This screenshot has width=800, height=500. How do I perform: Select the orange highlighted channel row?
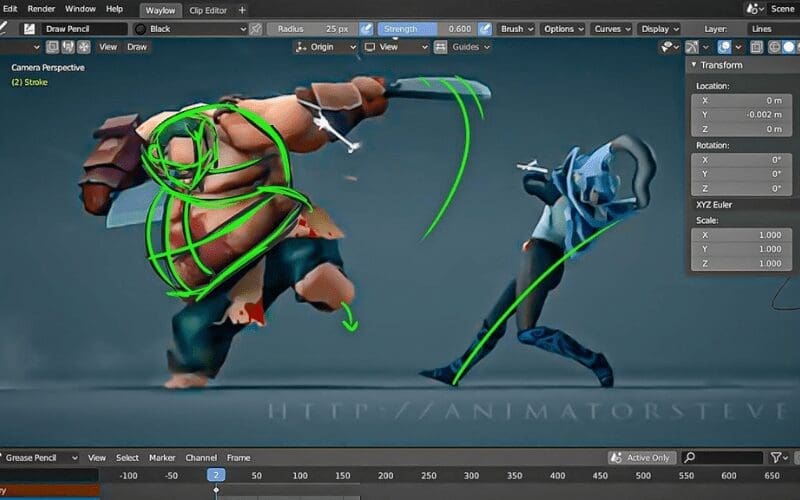(x=50, y=490)
